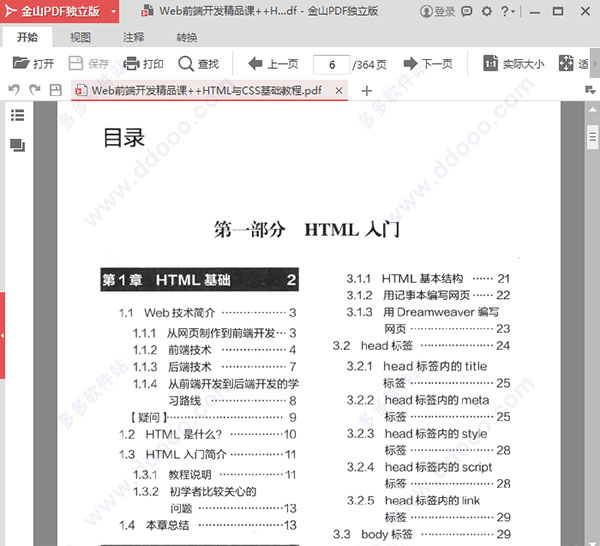
Task: Click the 3.1.2 用记事本编写网页 contents entry
Action: coord(428,295)
